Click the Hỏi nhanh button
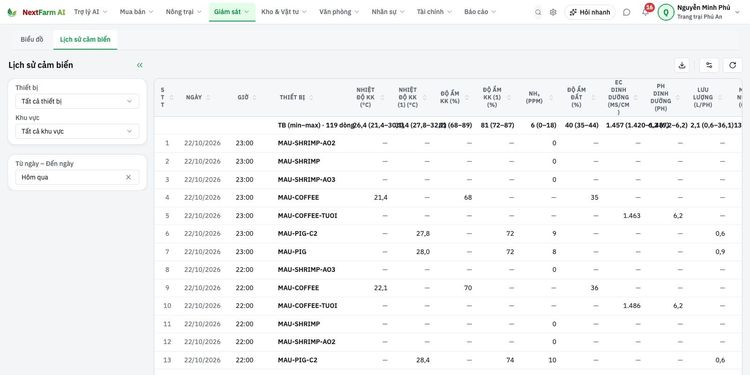Screen dimensions: 750x375 pyautogui.click(x=590, y=12)
